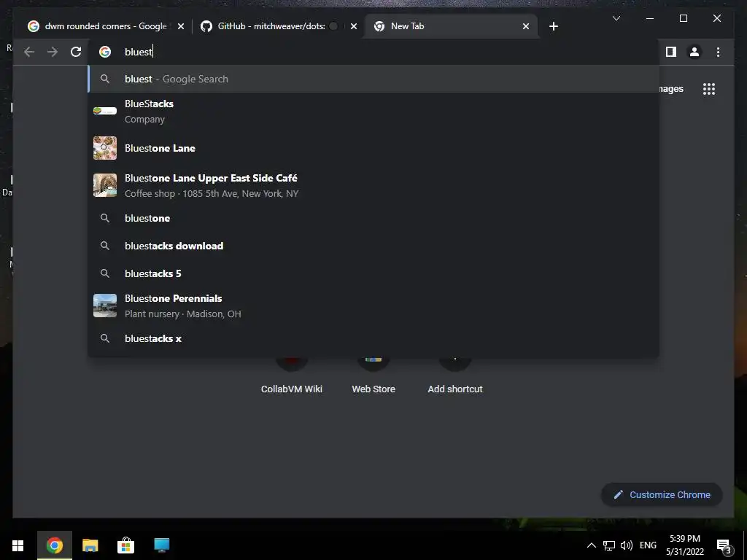Expand the tab search chevron
The height and width of the screenshot is (560, 747).
click(616, 18)
